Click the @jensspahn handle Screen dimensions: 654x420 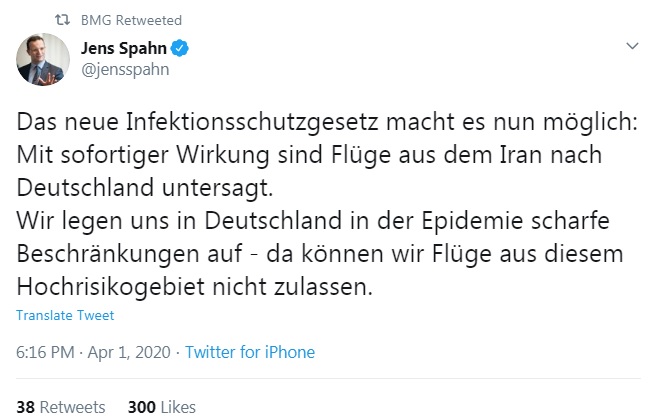pyautogui.click(x=125, y=69)
